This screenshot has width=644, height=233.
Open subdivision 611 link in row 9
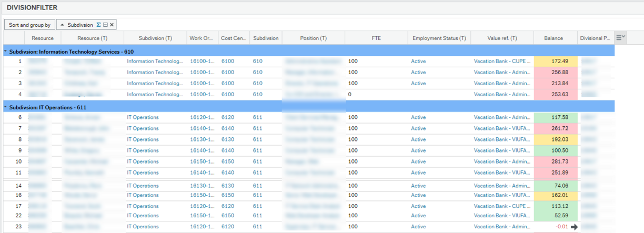258,150
